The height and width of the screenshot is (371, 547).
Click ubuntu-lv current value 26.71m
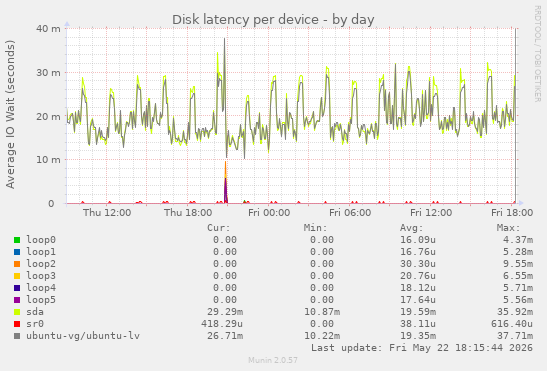[225, 336]
